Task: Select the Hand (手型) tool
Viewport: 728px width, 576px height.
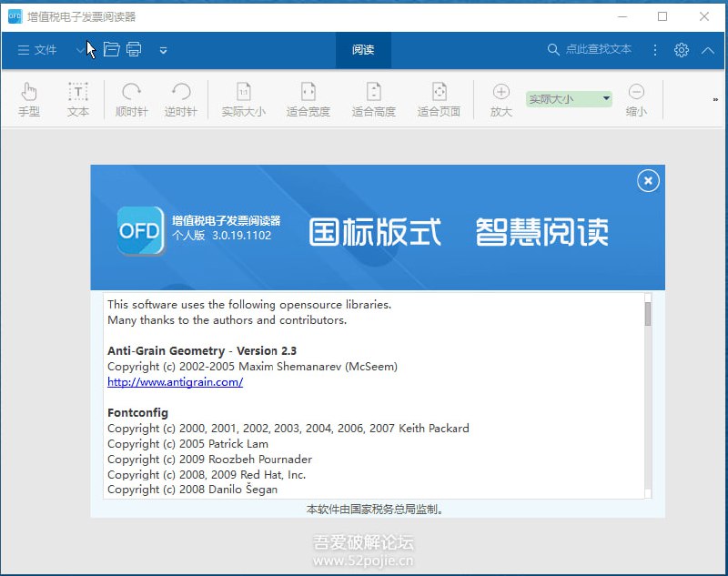Action: pyautogui.click(x=30, y=97)
